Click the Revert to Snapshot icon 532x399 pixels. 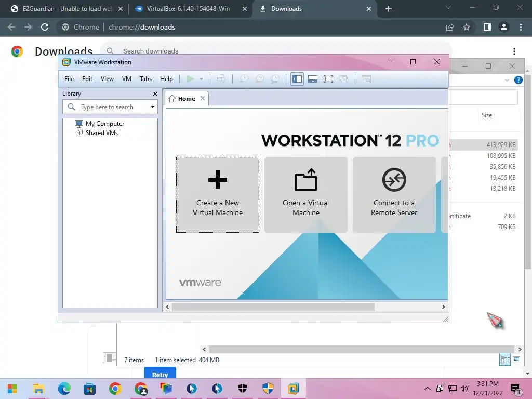(260, 79)
